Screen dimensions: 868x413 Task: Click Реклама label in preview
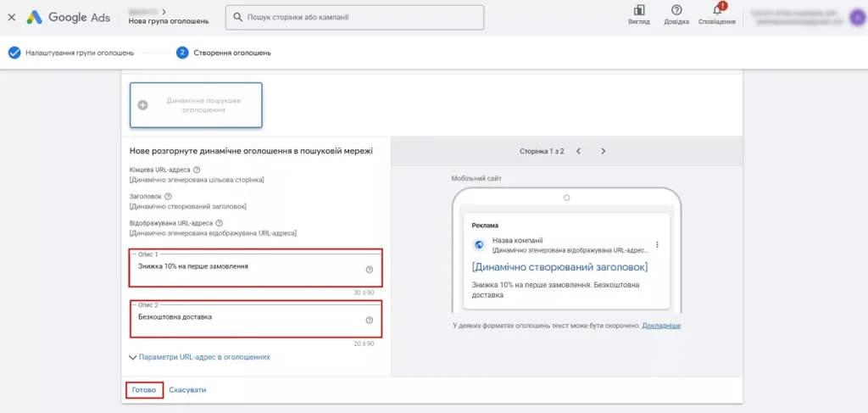[485, 226]
